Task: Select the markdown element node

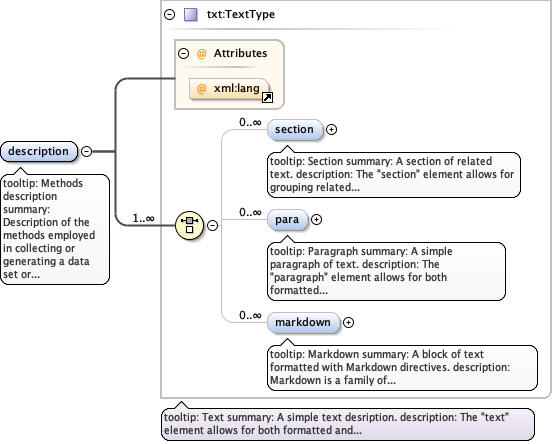Action: pyautogui.click(x=303, y=322)
